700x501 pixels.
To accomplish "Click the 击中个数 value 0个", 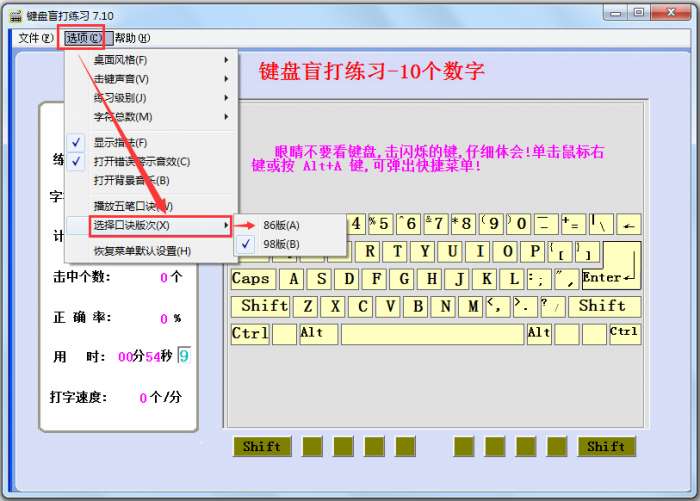I will coord(171,277).
